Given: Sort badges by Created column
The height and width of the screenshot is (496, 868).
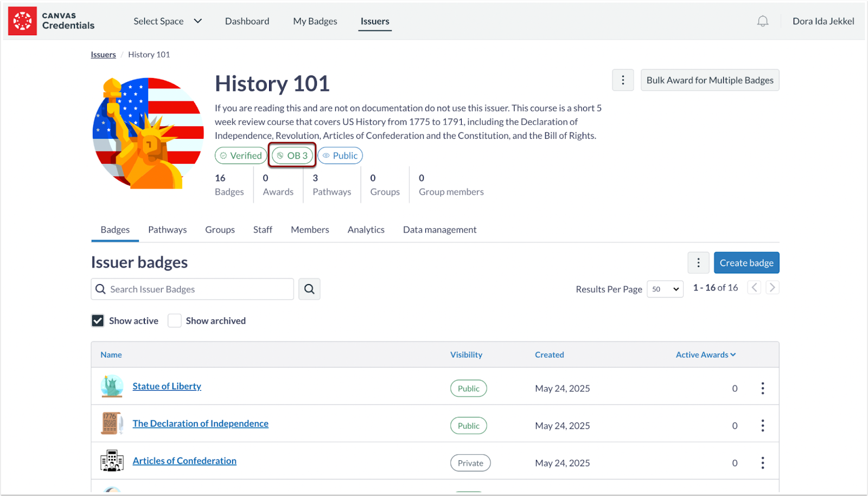Looking at the screenshot, I should (550, 355).
